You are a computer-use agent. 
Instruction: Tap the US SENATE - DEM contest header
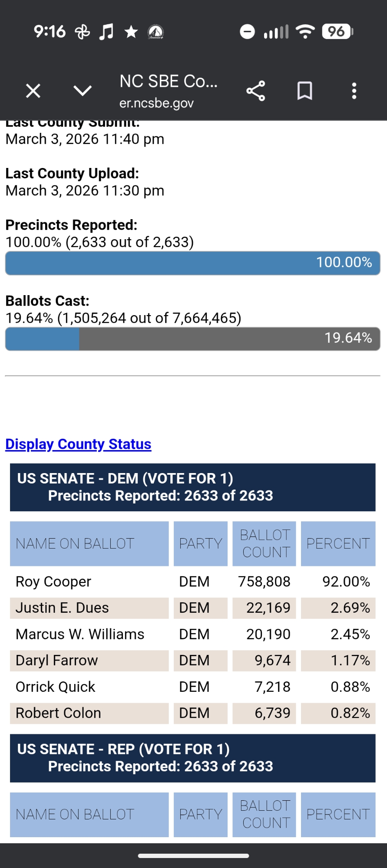pos(192,487)
